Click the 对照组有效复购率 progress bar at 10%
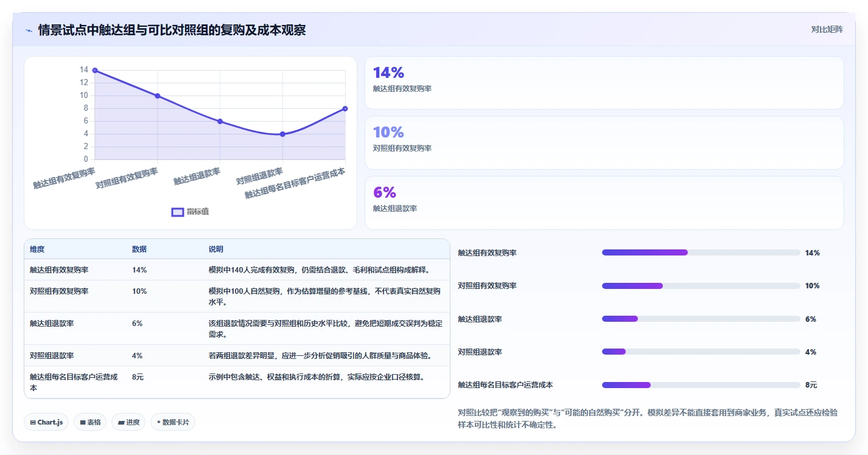 tap(701, 286)
